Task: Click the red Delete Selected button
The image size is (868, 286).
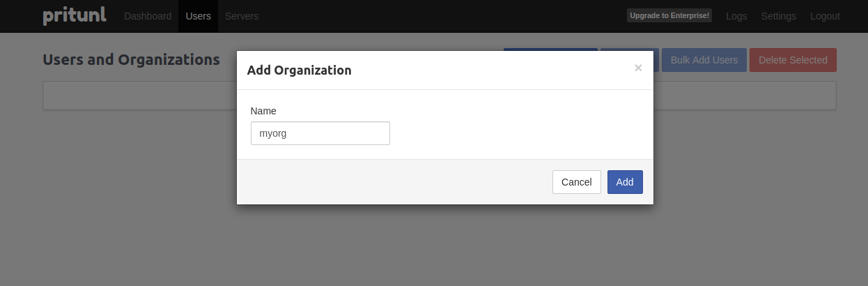Action: (x=793, y=60)
